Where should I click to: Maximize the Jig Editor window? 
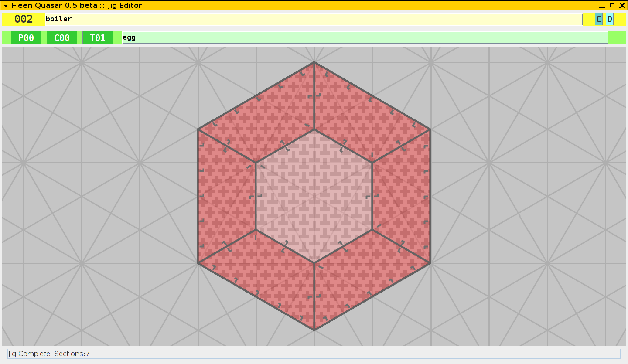click(x=612, y=6)
